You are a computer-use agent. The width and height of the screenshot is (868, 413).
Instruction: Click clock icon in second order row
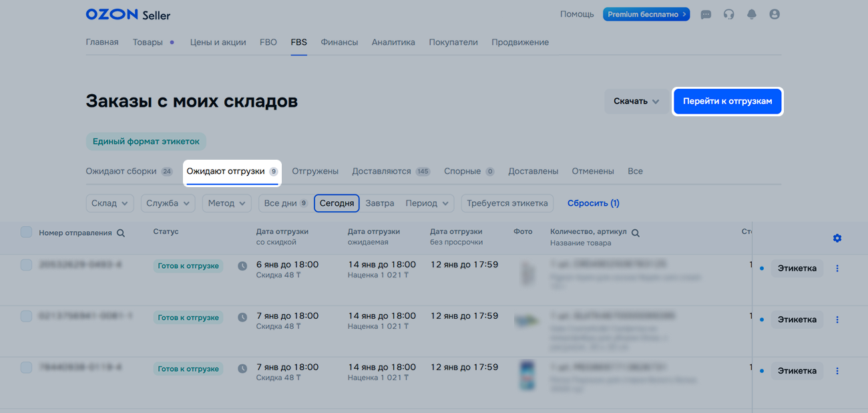242,317
